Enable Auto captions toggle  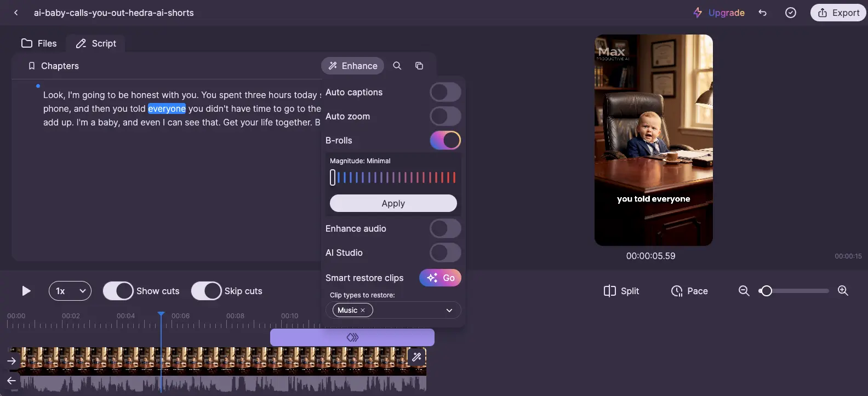(445, 92)
